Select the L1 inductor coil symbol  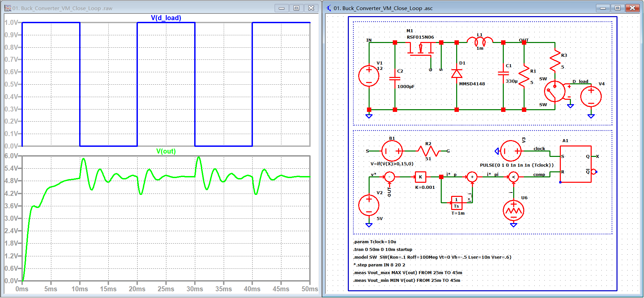pyautogui.click(x=480, y=42)
